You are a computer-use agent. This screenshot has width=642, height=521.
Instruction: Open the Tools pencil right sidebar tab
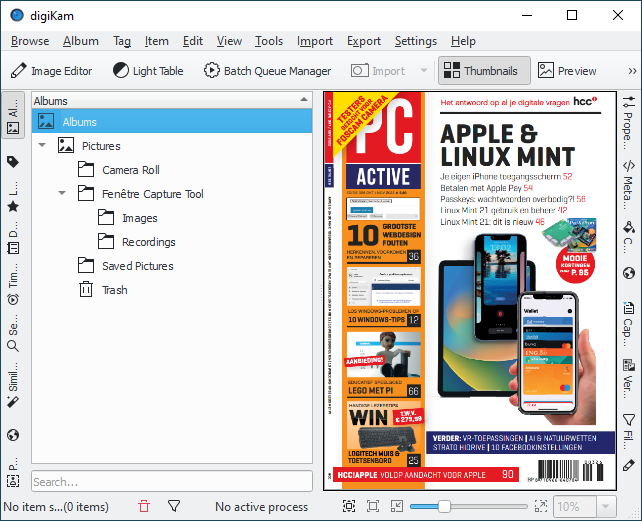tap(629, 466)
